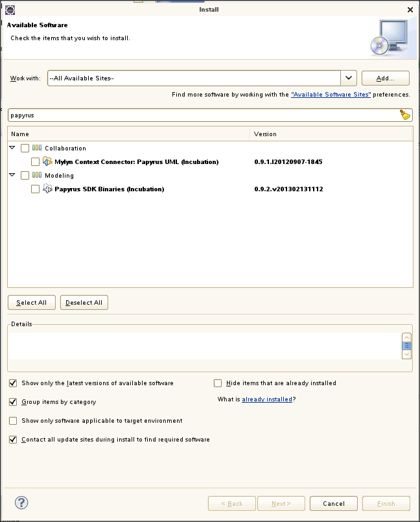Viewport: 420px width, 522px height.
Task: Enable Show only software applicable to target environment
Action: point(13,421)
